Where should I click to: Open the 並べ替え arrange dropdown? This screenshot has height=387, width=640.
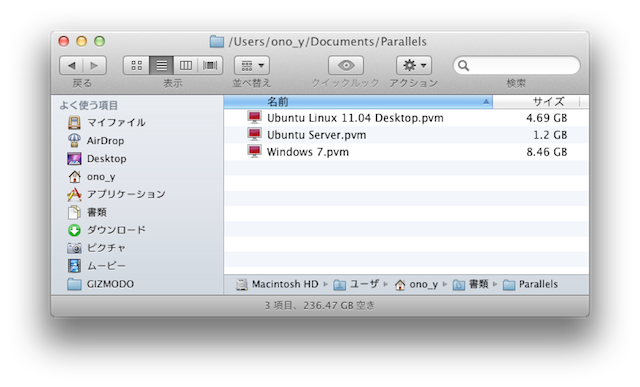[252, 65]
